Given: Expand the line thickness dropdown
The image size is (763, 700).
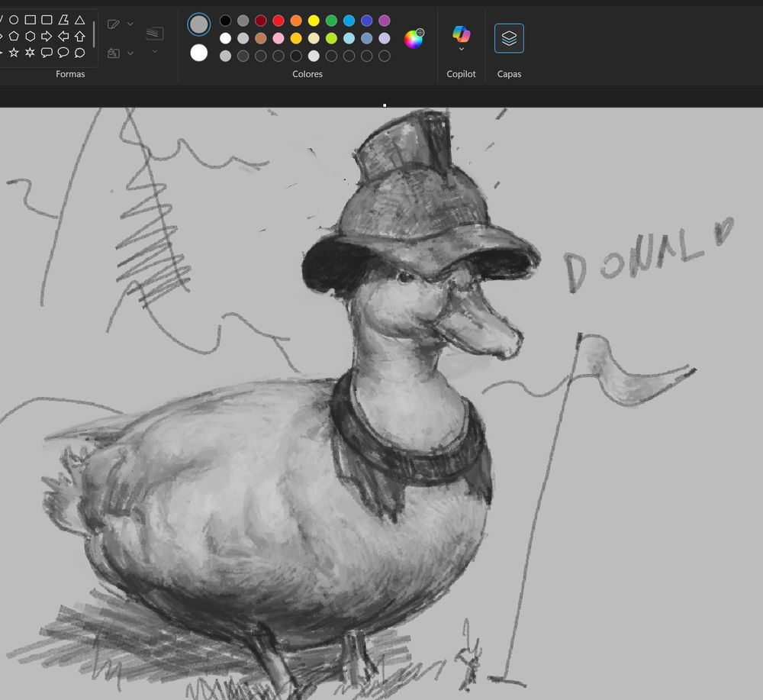Looking at the screenshot, I should click(155, 51).
